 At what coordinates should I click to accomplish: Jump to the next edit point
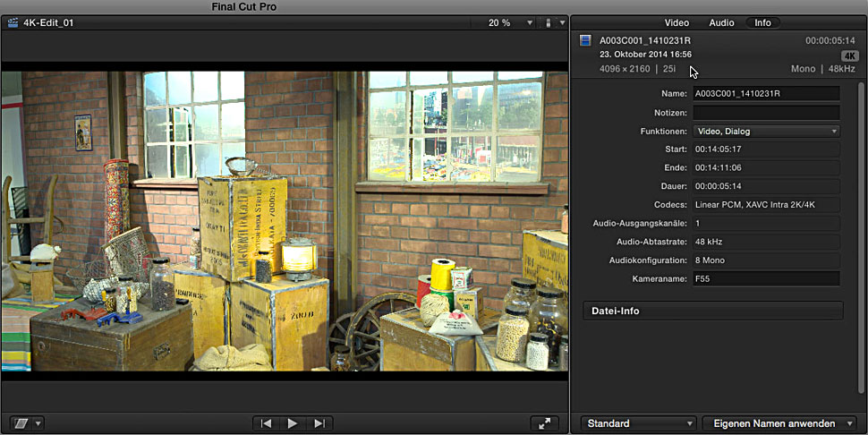coord(319,423)
